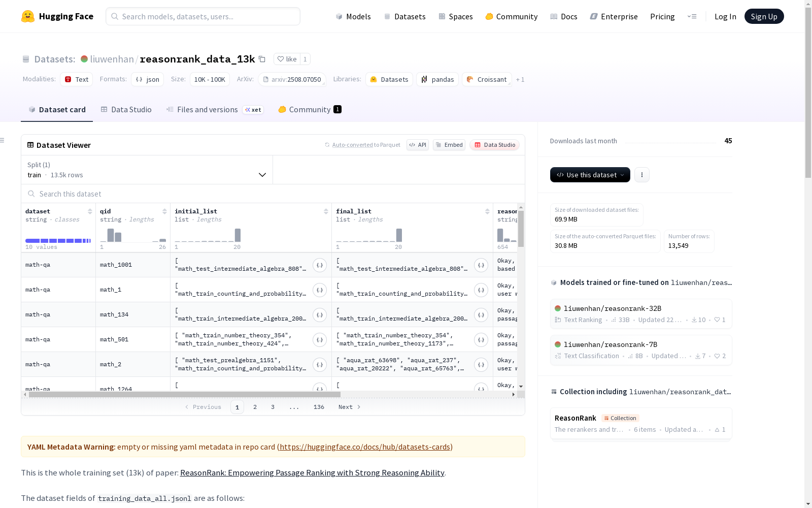The image size is (812, 508).
Task: Expand the math_134 initial_list cell viewer icon
Action: click(320, 314)
